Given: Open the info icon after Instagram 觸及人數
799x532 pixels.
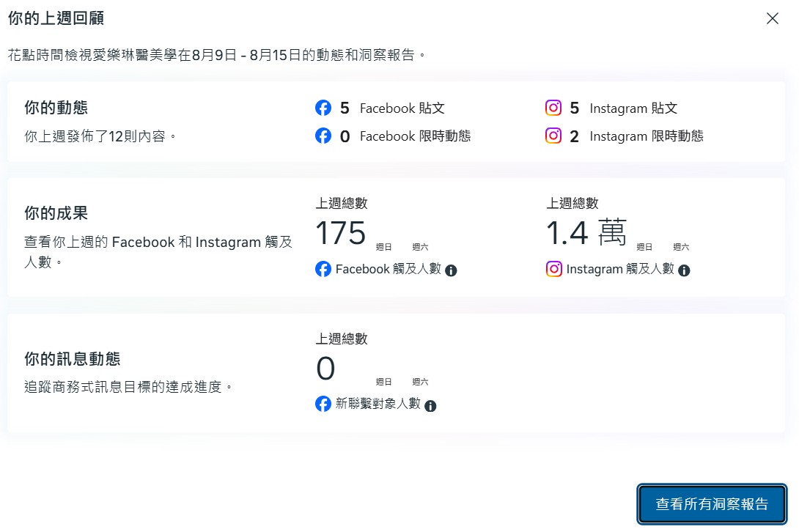Looking at the screenshot, I should point(684,270).
